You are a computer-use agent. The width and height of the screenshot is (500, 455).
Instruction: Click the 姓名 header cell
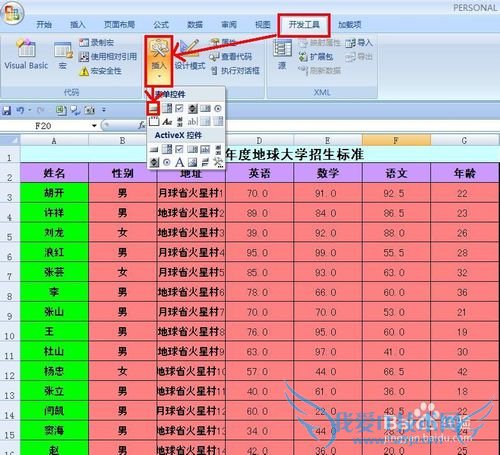click(54, 173)
